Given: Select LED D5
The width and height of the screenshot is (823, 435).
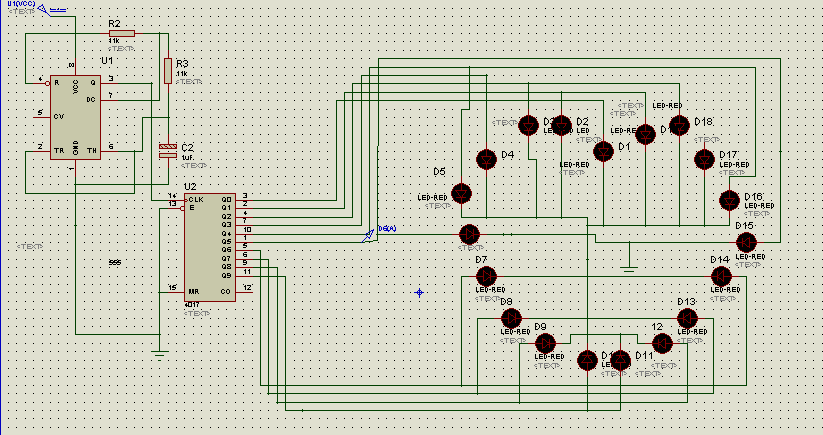Looking at the screenshot, I should click(461, 193).
